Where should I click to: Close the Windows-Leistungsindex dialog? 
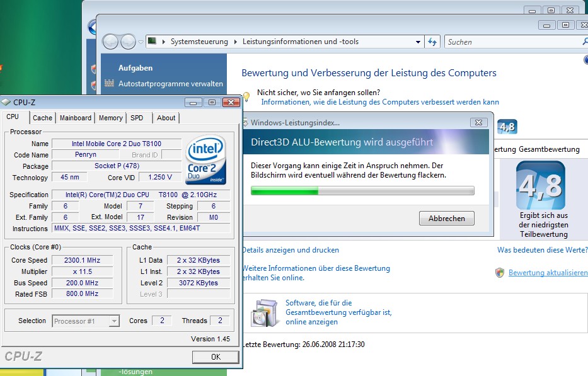[478, 123]
